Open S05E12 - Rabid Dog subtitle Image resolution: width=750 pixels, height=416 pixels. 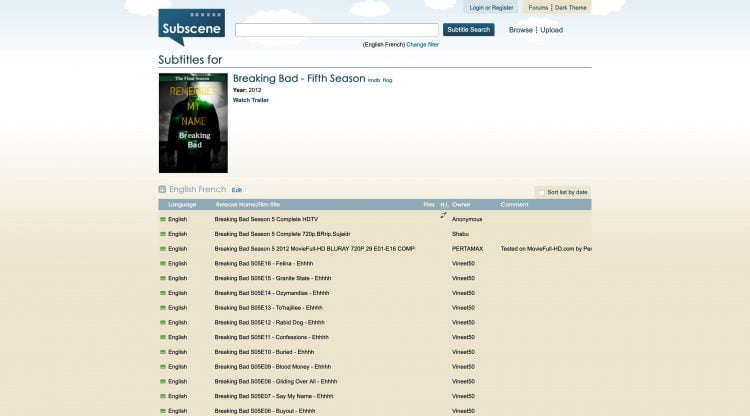point(269,323)
